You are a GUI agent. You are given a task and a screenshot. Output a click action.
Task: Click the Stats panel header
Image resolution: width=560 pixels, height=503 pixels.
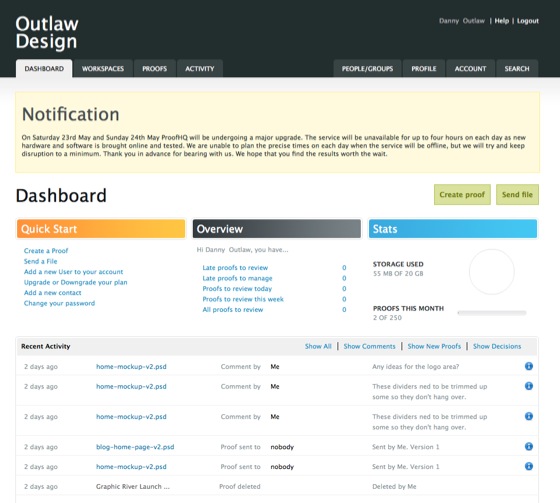point(453,229)
